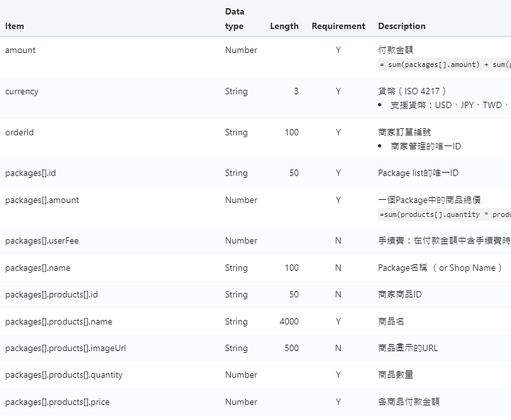Click the packages[].products[].name item name
Image resolution: width=511 pixels, height=420 pixels.
click(x=59, y=322)
